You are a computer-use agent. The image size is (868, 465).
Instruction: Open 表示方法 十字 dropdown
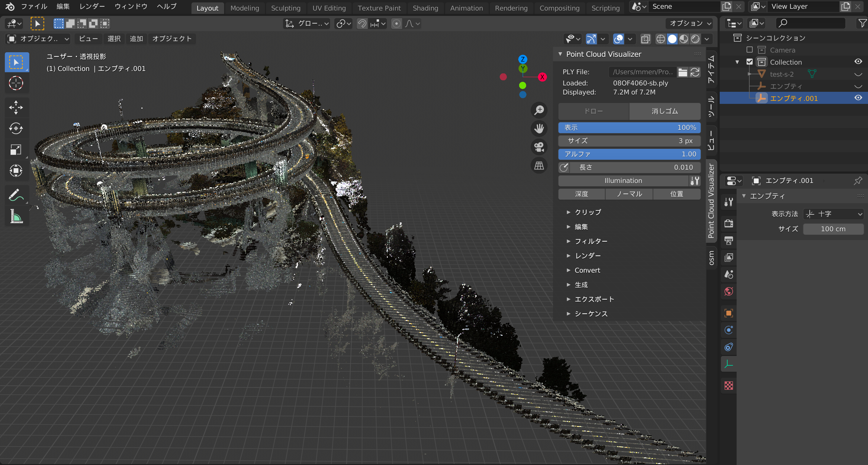point(833,214)
